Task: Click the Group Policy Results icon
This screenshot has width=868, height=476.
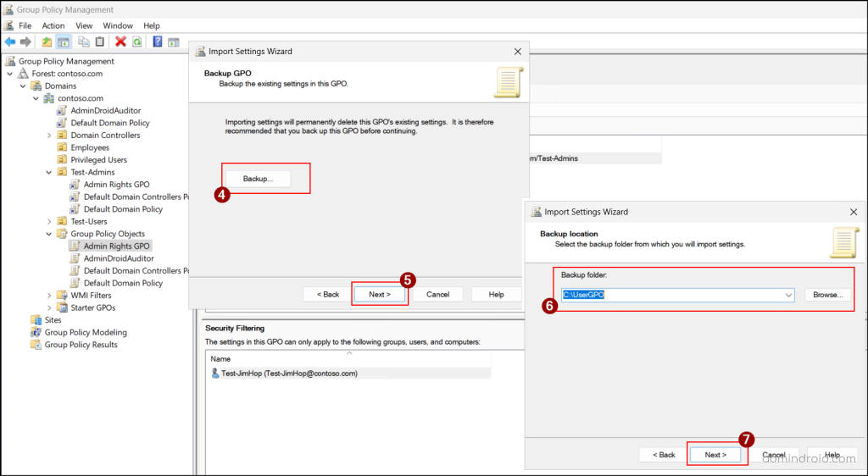Action: click(x=36, y=345)
